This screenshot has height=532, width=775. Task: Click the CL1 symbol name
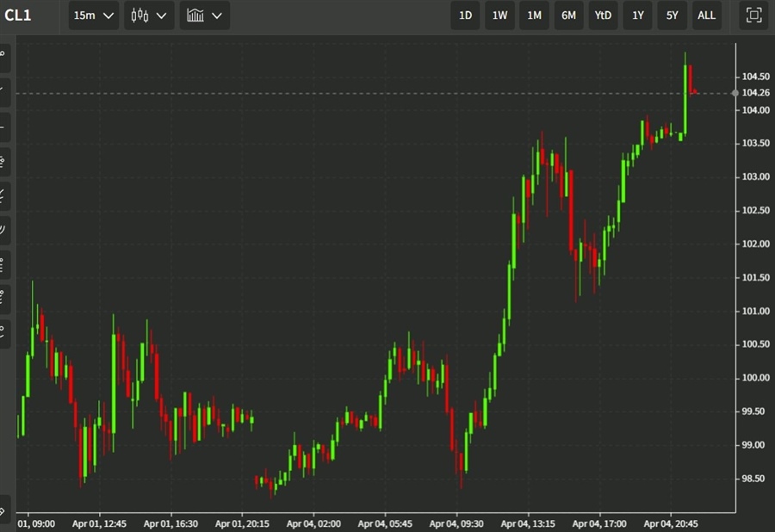click(x=18, y=15)
